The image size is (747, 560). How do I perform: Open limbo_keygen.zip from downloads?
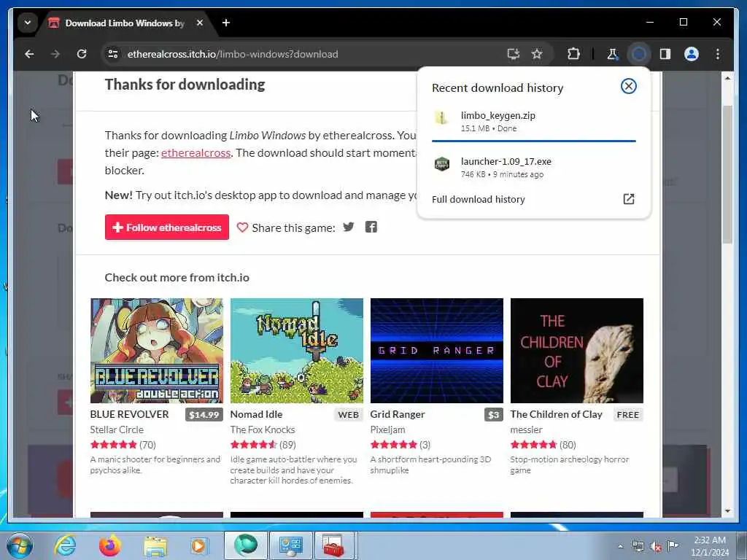tap(533, 121)
